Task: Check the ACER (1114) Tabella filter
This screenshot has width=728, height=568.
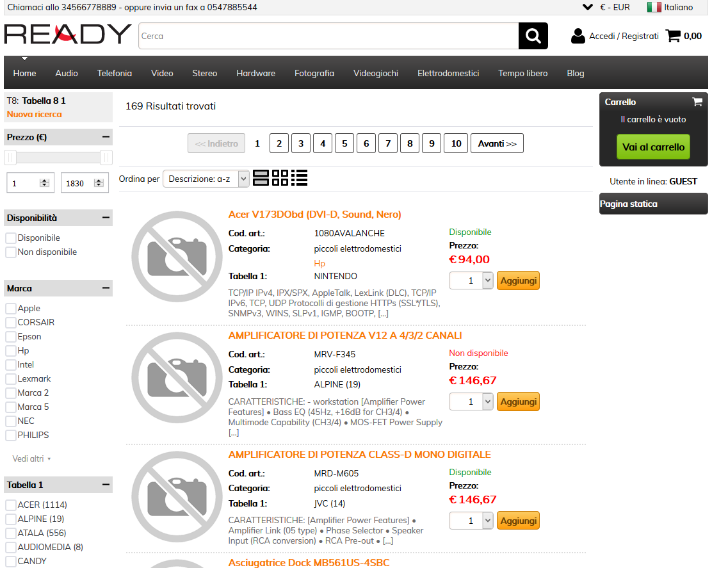Action: pos(11,505)
